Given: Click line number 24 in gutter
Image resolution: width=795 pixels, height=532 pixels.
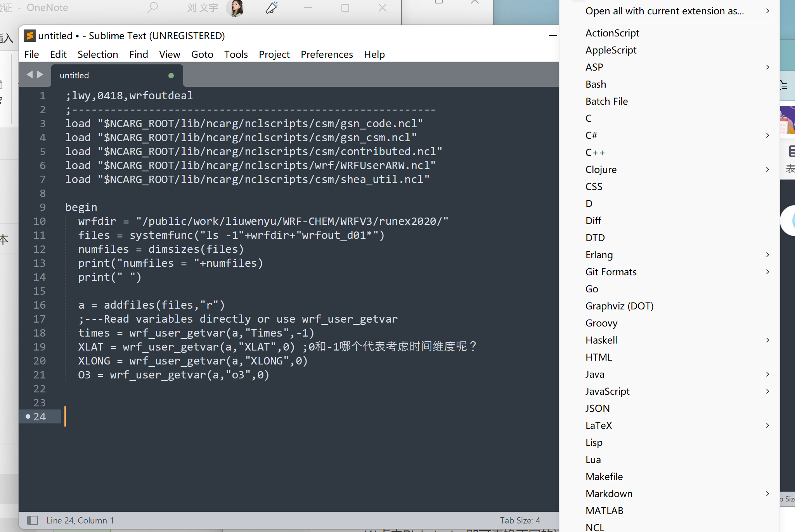Looking at the screenshot, I should pyautogui.click(x=40, y=416).
